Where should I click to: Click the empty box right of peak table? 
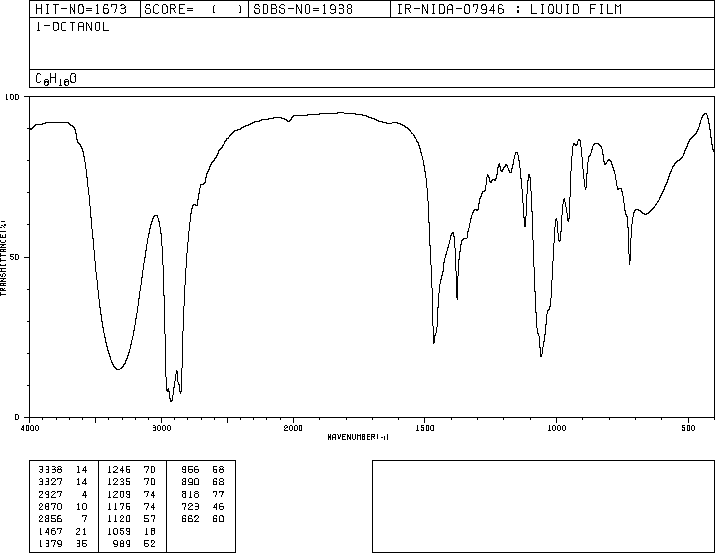[543, 506]
